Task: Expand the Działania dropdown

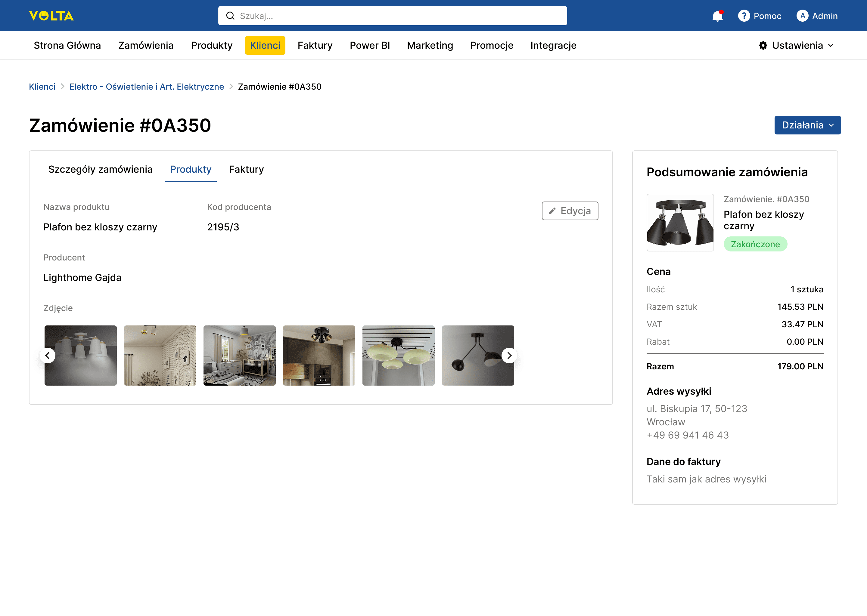Action: (x=807, y=125)
